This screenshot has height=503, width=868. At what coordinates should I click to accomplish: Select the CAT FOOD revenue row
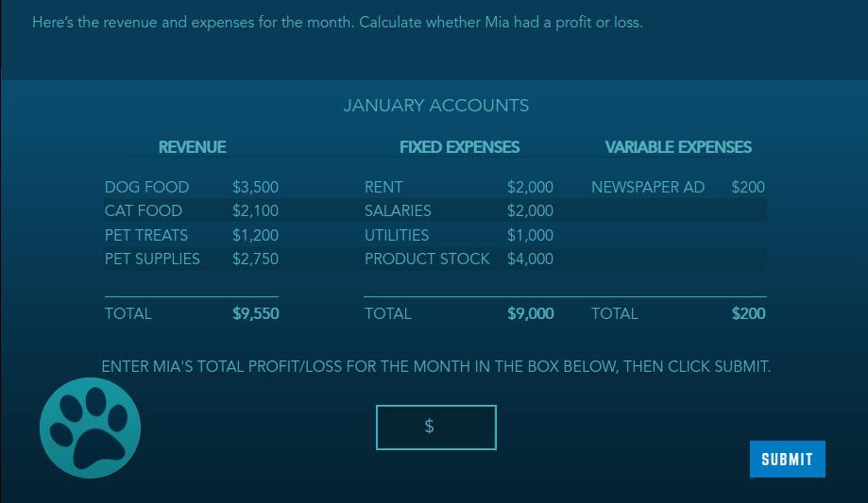click(x=192, y=210)
